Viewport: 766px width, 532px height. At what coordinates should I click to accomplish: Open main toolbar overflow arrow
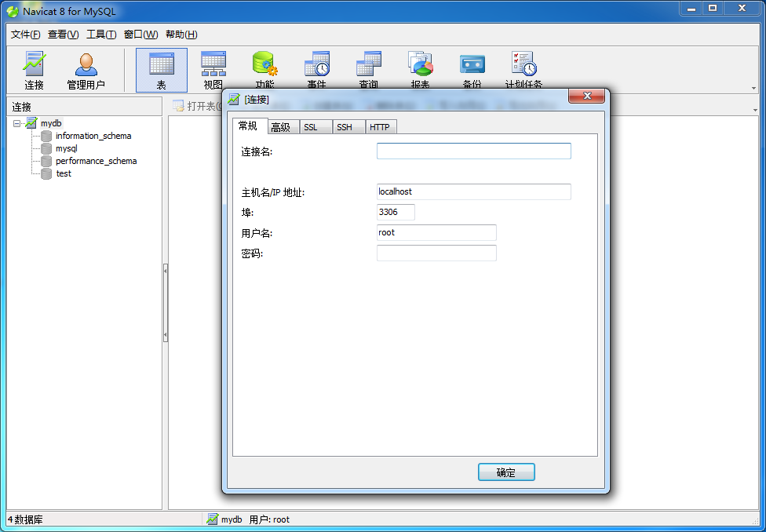pyautogui.click(x=755, y=89)
